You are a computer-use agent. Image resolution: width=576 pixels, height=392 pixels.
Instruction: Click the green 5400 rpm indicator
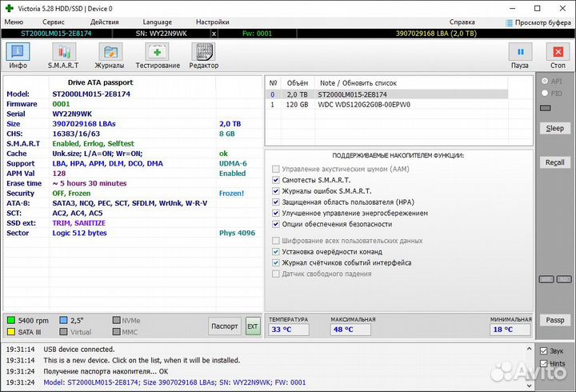11,320
